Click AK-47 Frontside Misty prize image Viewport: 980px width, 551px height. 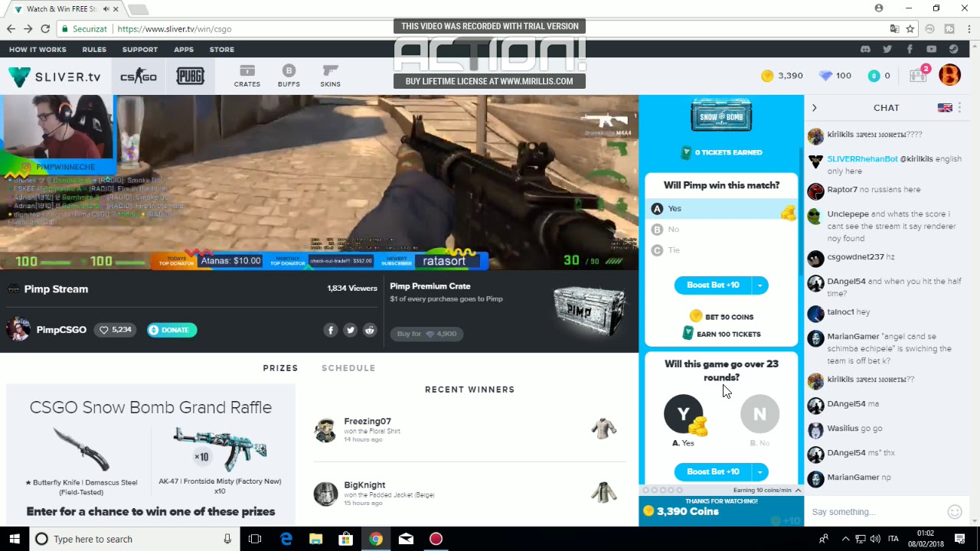(x=220, y=449)
